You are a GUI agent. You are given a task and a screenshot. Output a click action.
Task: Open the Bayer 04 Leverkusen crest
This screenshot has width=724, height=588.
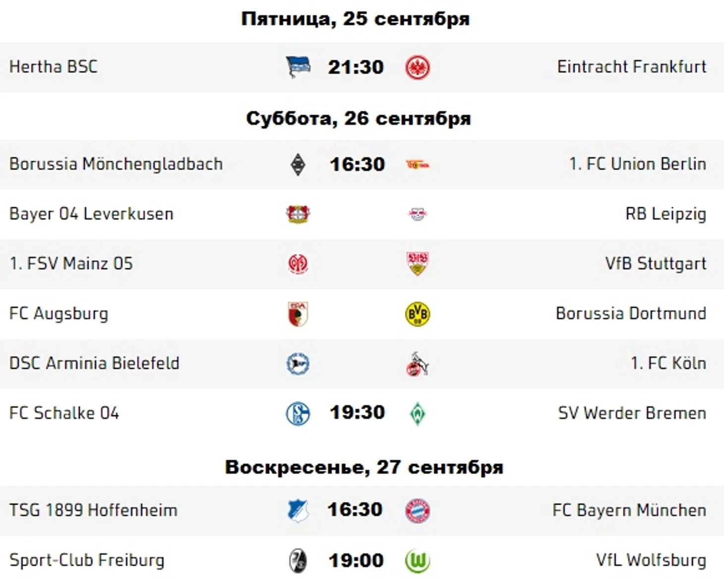click(x=298, y=214)
